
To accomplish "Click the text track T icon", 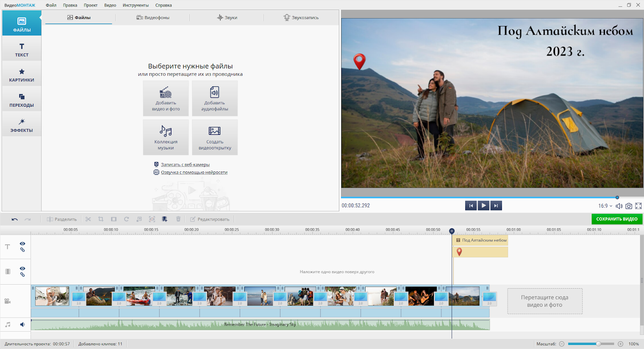I will coord(8,247).
